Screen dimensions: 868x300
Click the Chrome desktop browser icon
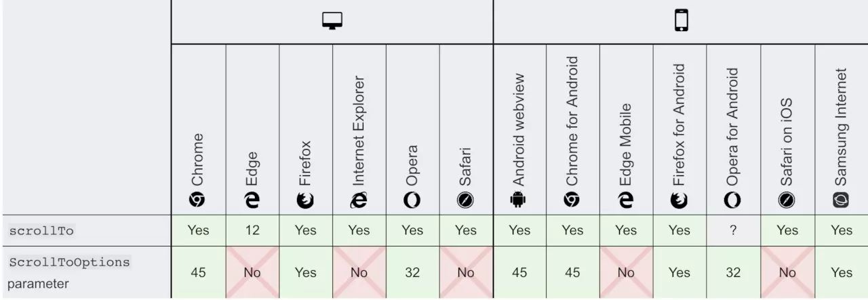[x=198, y=200]
